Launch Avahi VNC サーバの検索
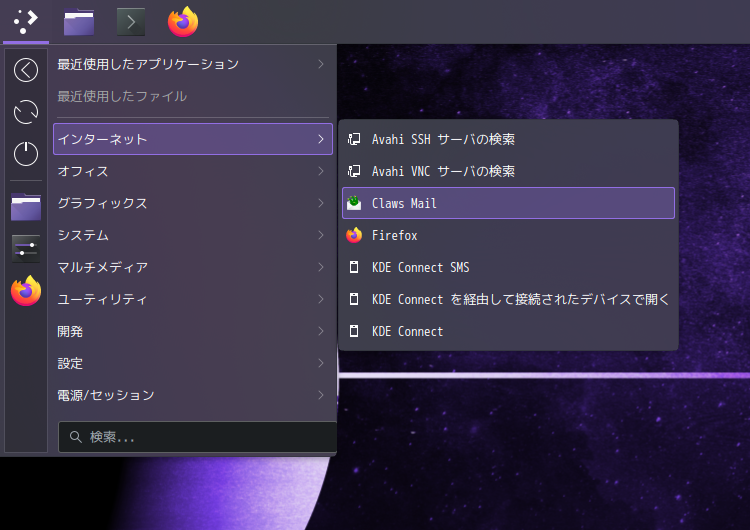 (508, 171)
